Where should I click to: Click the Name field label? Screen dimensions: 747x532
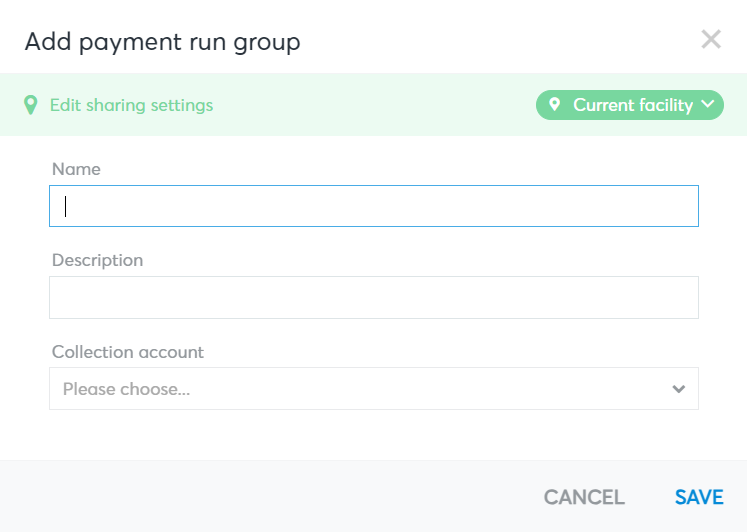(x=76, y=169)
